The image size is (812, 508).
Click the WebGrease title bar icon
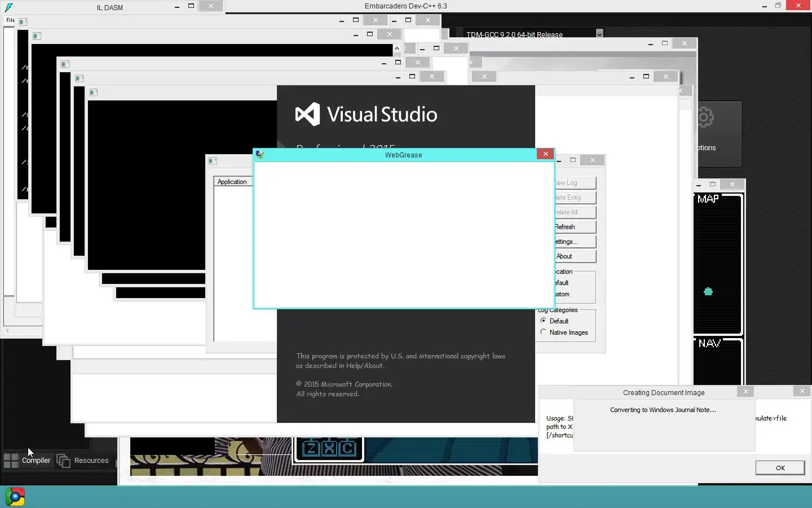coord(259,155)
